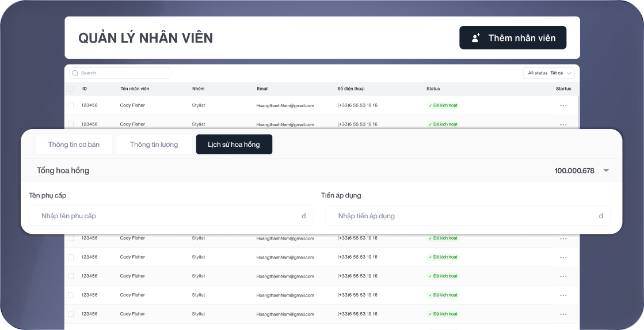Click the Thêm nhân viên button
Viewport: 644px width, 330px height.
[512, 38]
